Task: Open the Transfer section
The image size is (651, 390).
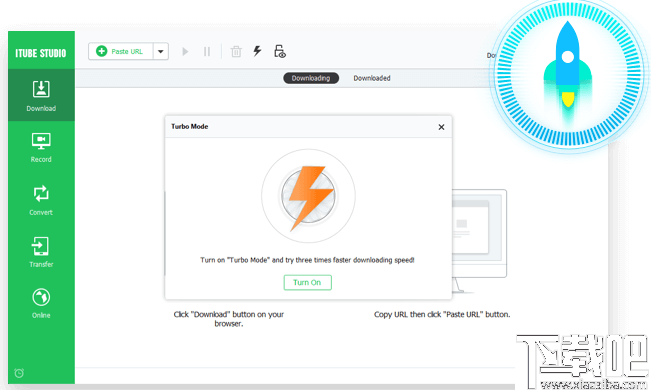Action: coord(41,252)
